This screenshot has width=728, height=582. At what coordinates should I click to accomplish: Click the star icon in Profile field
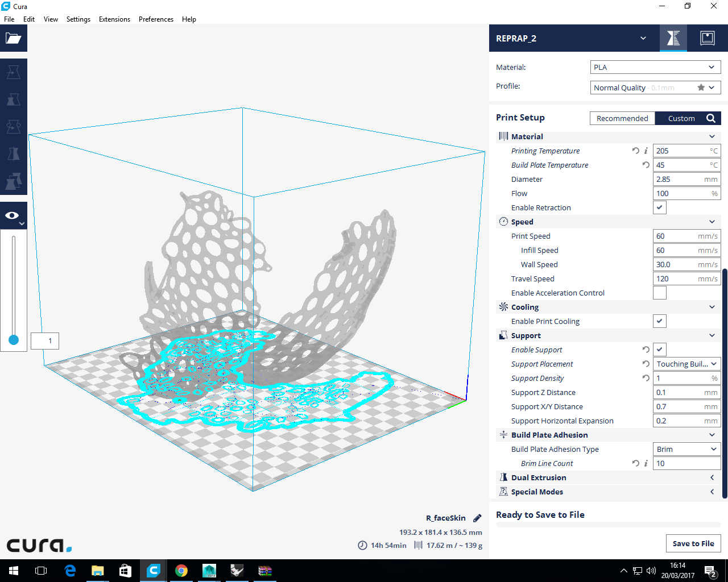coord(701,88)
